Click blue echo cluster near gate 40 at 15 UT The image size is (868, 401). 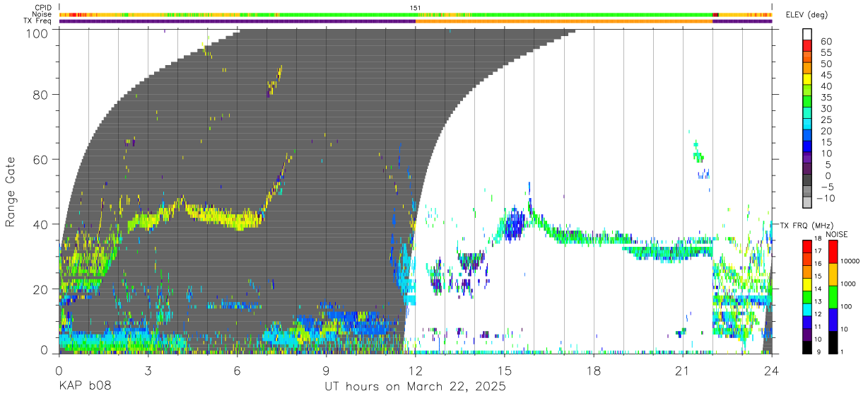coord(515,224)
